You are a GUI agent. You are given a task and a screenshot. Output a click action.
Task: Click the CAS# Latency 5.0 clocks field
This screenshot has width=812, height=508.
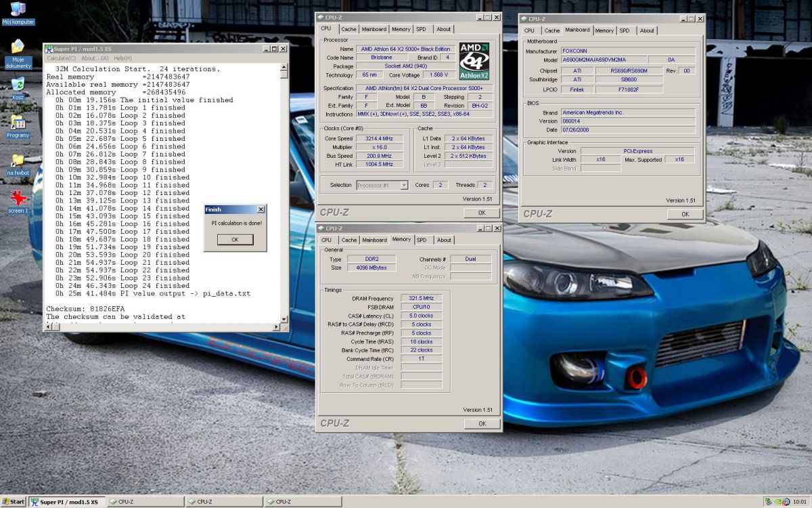coord(421,316)
